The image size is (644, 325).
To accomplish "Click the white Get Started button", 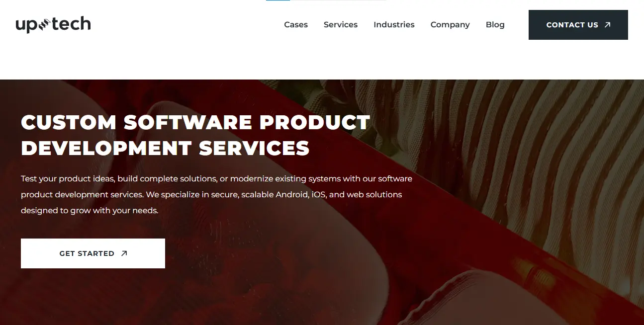I will [93, 253].
